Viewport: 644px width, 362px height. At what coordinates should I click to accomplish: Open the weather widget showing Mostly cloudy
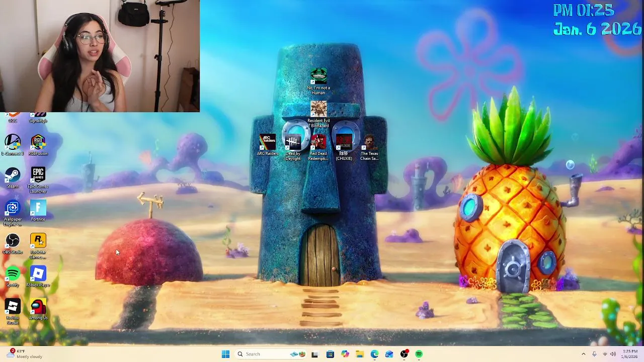pyautogui.click(x=24, y=354)
